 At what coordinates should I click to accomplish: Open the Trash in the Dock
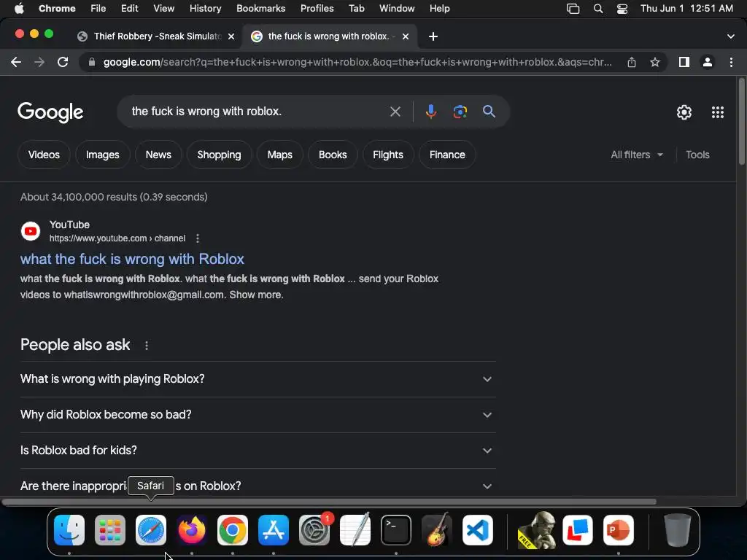click(678, 530)
